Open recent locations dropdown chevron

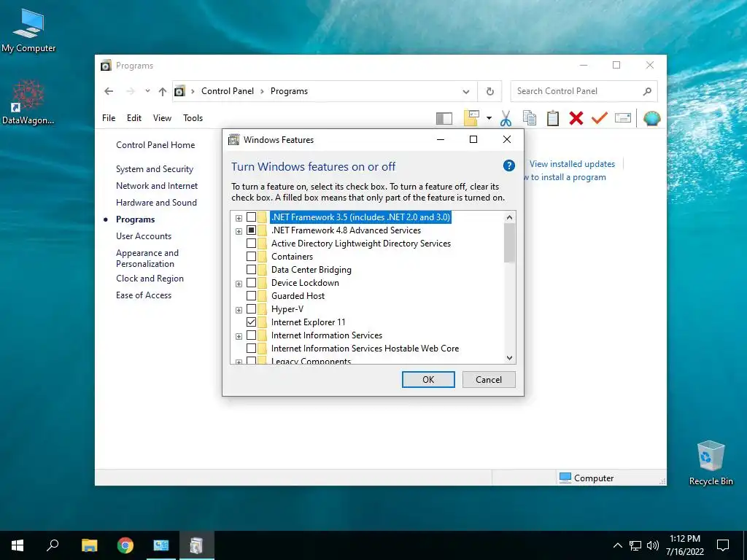pyautogui.click(x=147, y=91)
